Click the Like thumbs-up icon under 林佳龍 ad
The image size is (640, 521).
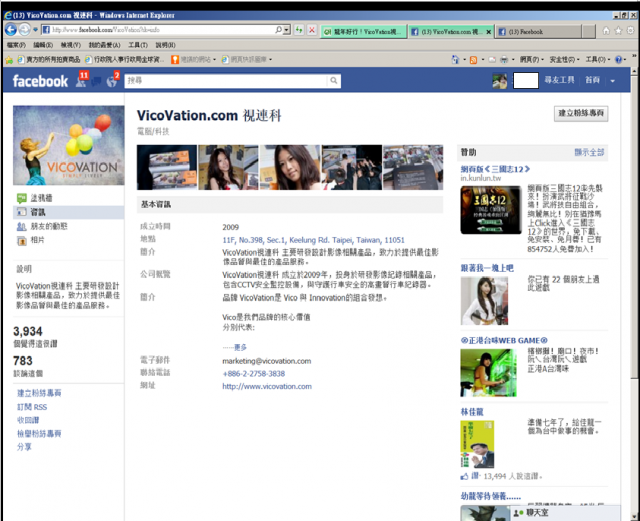click(464, 476)
